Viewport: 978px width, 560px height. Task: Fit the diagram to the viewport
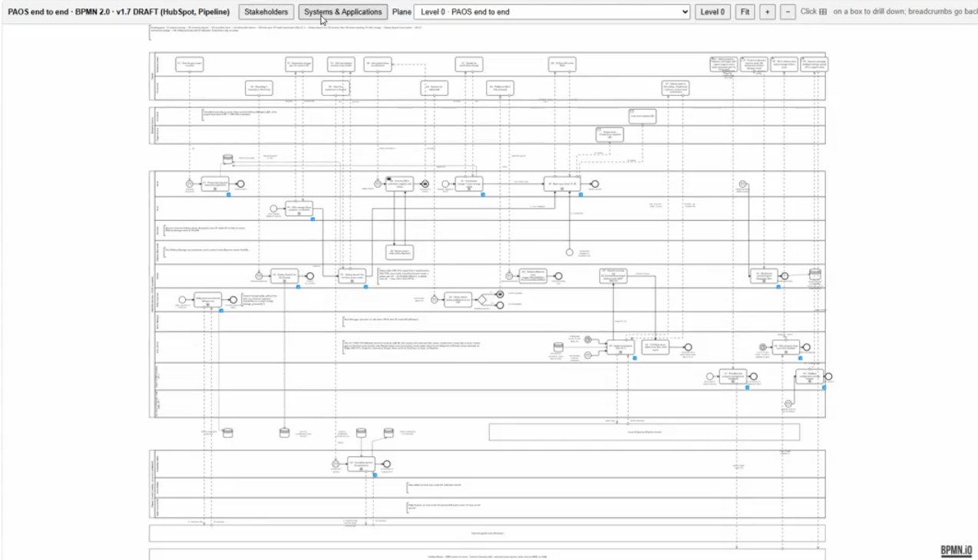click(x=745, y=12)
